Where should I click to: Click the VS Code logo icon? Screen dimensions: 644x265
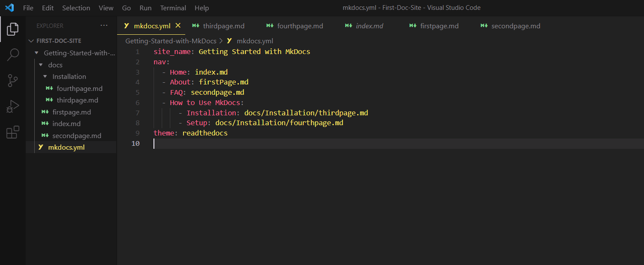tap(9, 8)
